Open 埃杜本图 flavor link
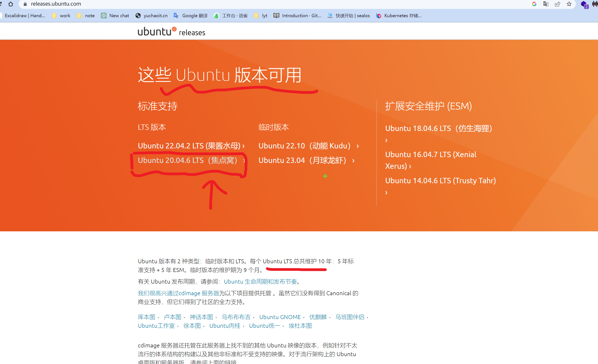Image resolution: width=598 pixels, height=364 pixels. 300,326
